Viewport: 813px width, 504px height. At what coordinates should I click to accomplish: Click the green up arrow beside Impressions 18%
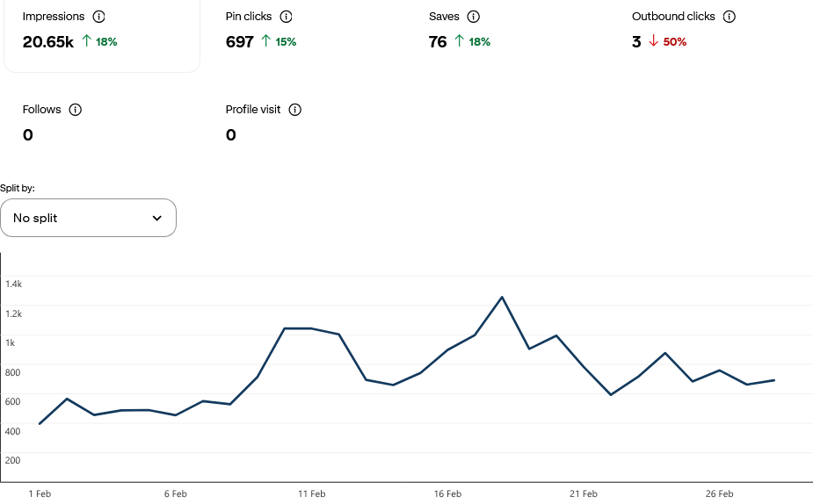coord(86,41)
